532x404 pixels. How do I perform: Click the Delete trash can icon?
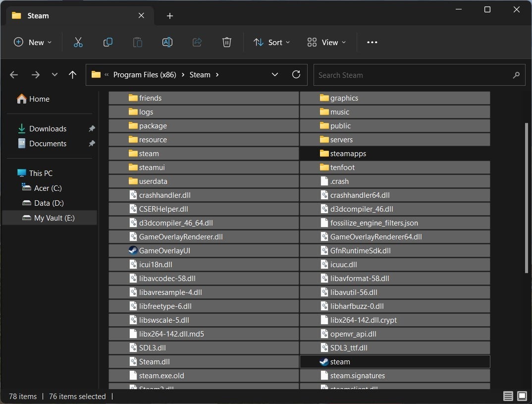(227, 42)
